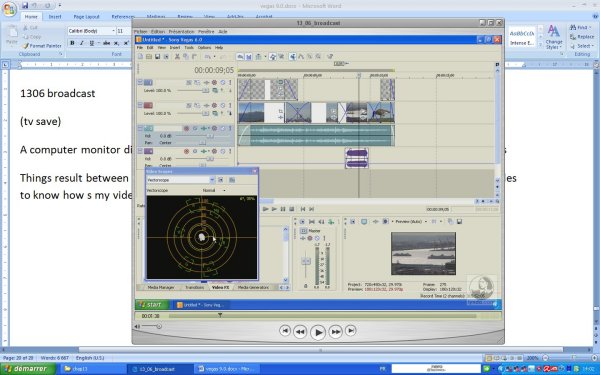Click the Undo icon in Vegas toolbar

(207, 57)
